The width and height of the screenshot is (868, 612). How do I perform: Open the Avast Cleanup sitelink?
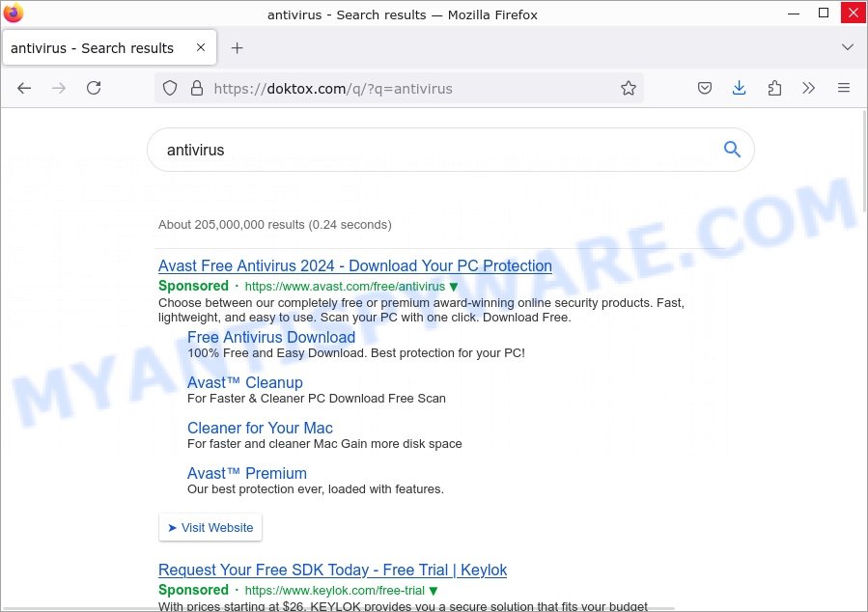click(244, 382)
